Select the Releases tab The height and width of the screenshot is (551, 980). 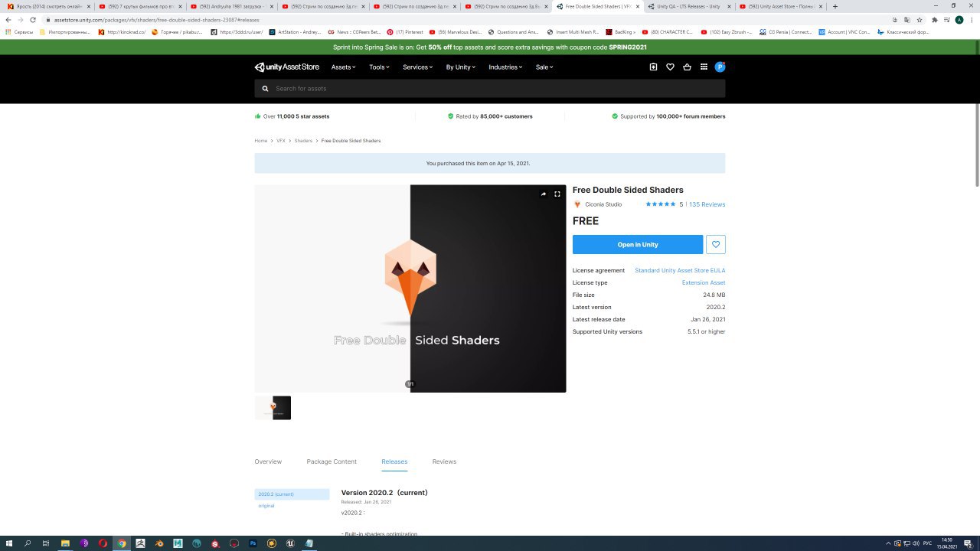click(x=394, y=461)
